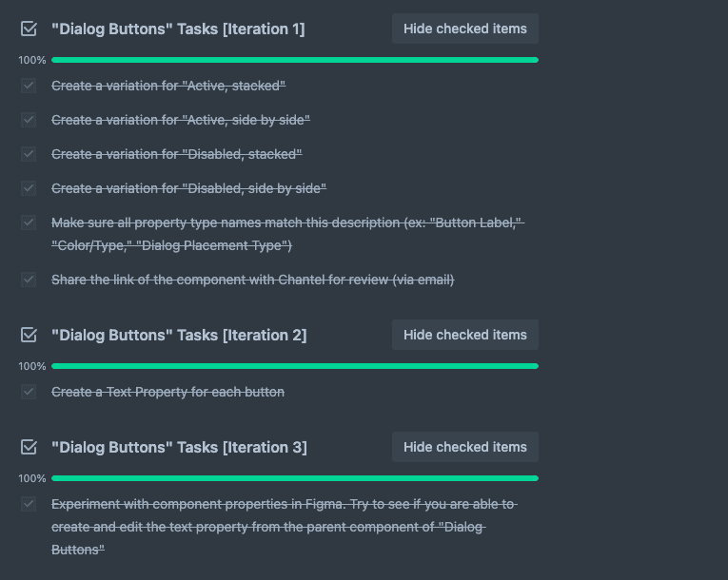Uncheck the Create a Text Property task
728x580 pixels.
click(29, 392)
